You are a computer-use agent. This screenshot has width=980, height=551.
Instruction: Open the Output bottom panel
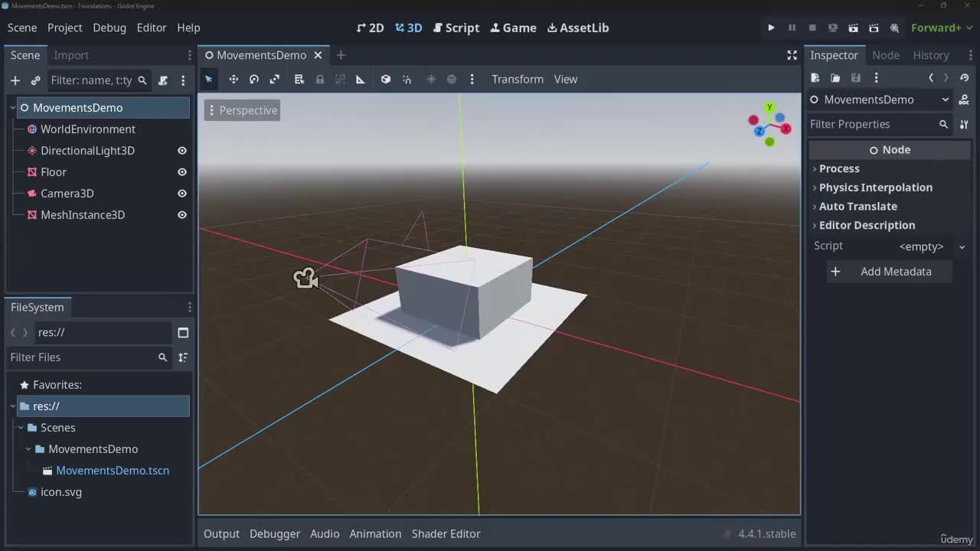(x=221, y=533)
